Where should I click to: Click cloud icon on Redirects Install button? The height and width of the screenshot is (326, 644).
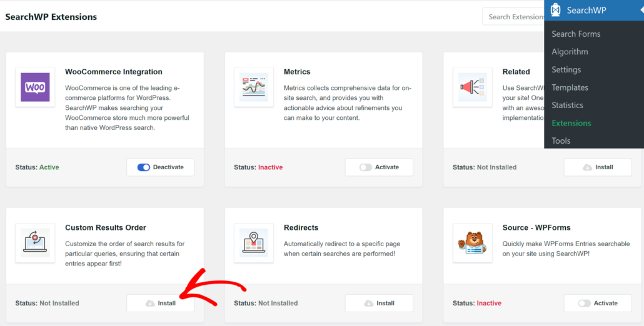369,304
